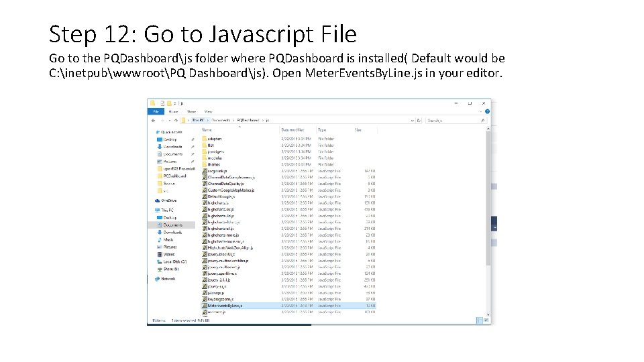Click the title bar Properties quick icon
Image resolution: width=644 pixels, height=362 pixels.
tap(162, 103)
